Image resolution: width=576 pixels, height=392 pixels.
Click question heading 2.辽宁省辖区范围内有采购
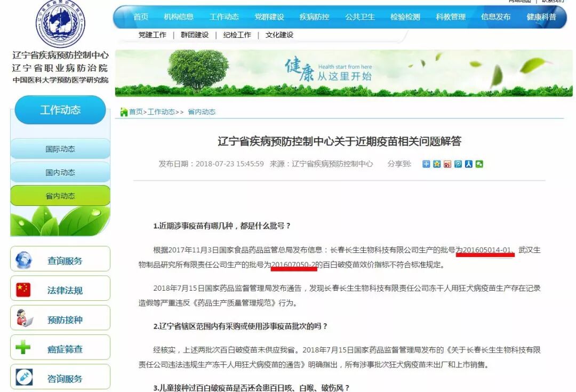coord(240,326)
